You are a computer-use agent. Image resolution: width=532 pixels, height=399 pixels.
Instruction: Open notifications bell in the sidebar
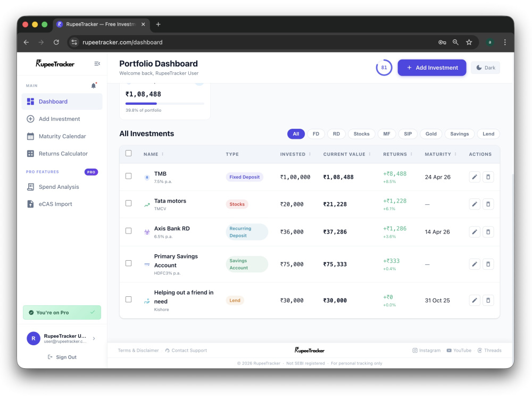coord(94,86)
